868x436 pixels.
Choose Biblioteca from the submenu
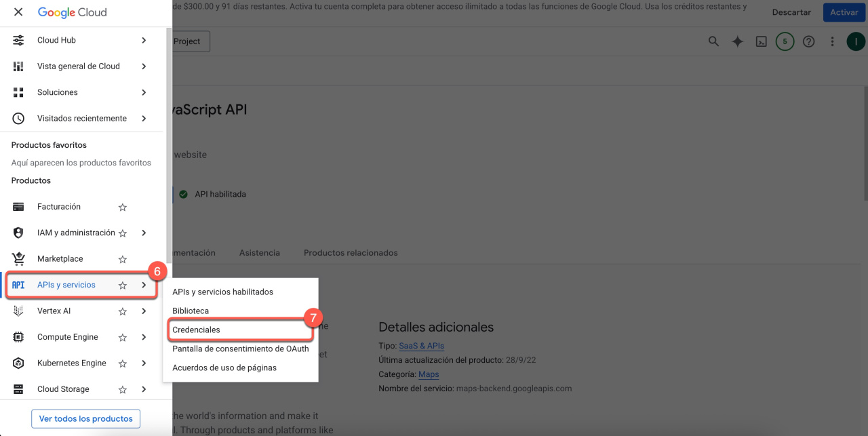click(191, 311)
